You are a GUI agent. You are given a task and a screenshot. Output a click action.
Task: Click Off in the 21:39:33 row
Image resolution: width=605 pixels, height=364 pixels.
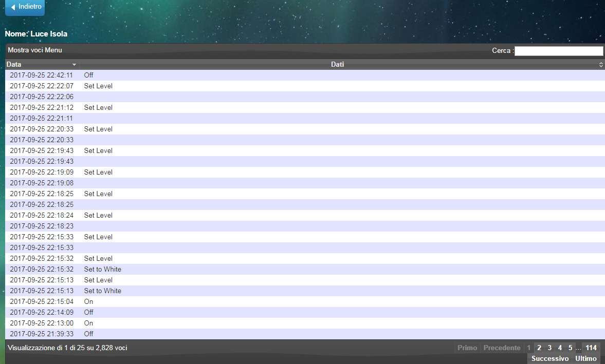coord(89,334)
